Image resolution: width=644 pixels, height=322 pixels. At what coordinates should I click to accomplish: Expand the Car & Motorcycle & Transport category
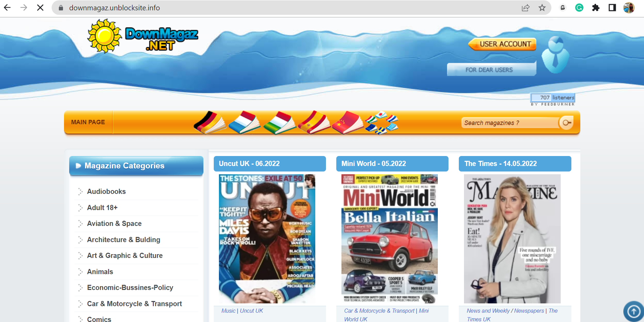pos(135,304)
